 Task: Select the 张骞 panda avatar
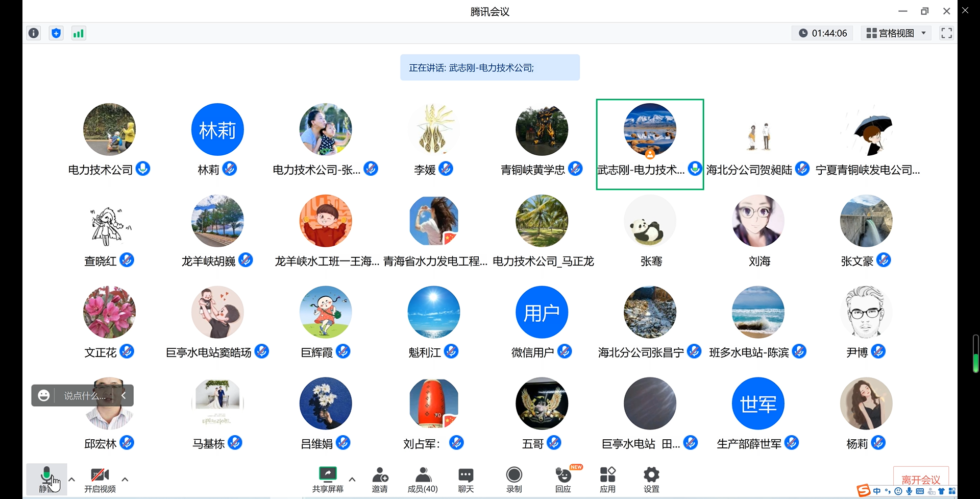click(x=650, y=221)
